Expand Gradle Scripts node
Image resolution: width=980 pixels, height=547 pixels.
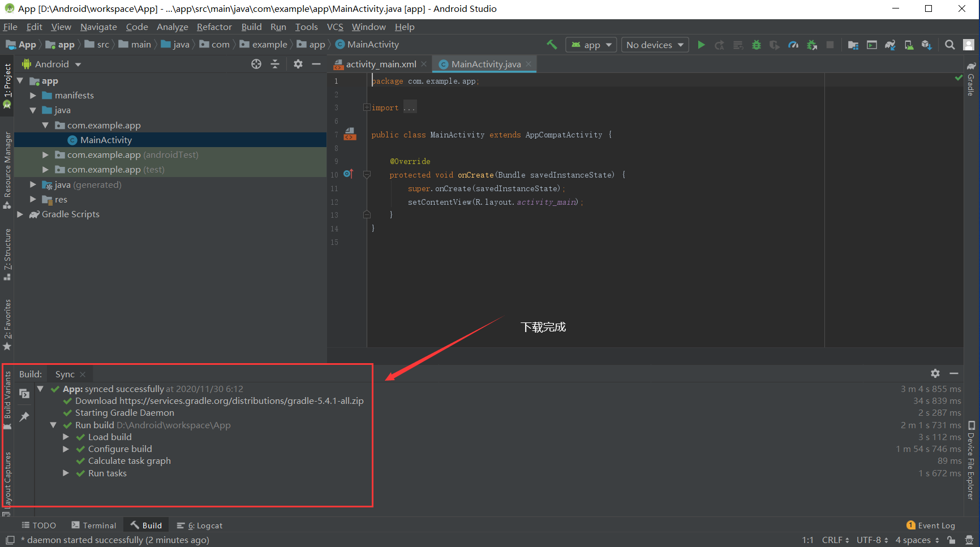(20, 214)
